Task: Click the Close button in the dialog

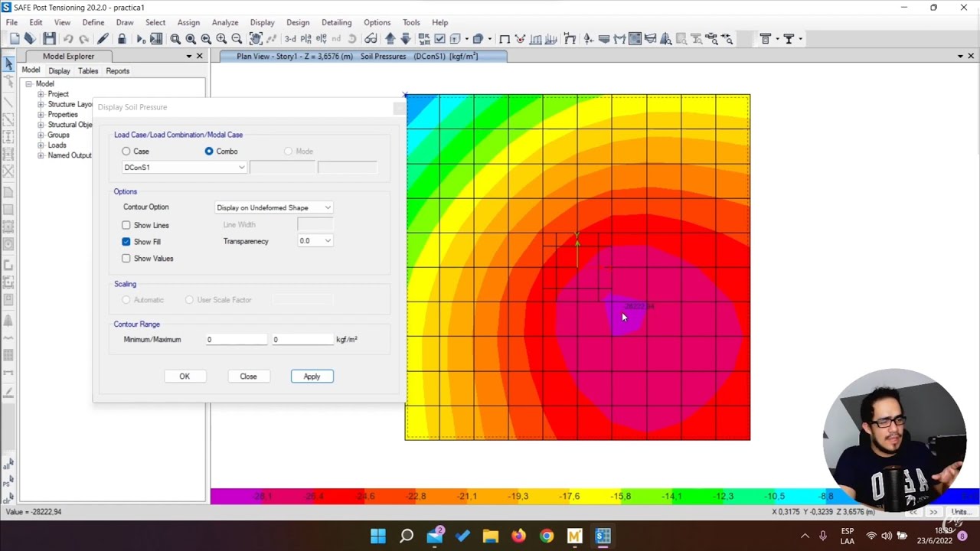Action: pyautogui.click(x=248, y=377)
